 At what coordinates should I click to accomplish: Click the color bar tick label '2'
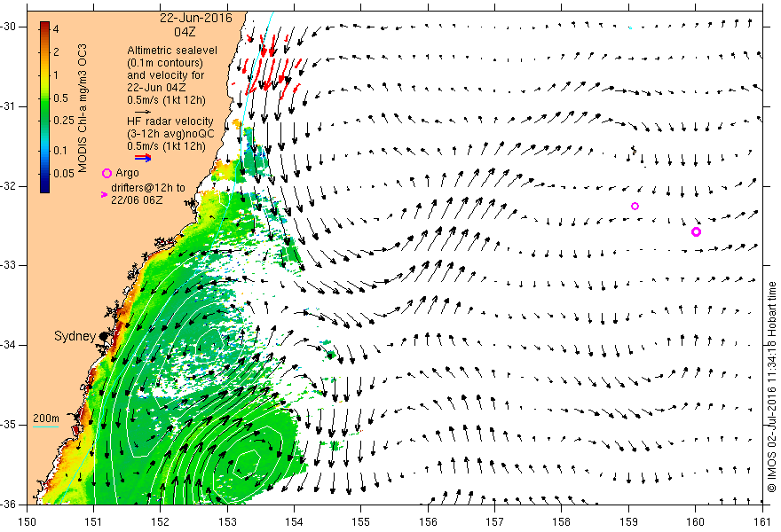tap(56, 52)
